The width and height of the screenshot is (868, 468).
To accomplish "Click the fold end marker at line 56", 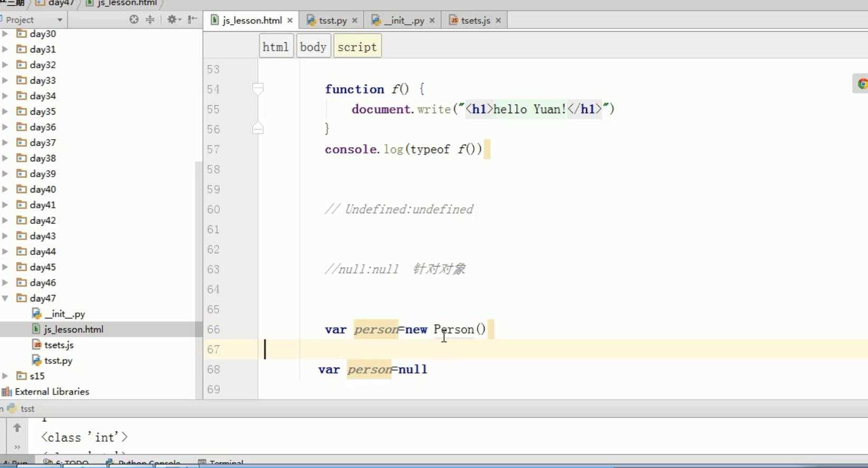I will pos(258,128).
